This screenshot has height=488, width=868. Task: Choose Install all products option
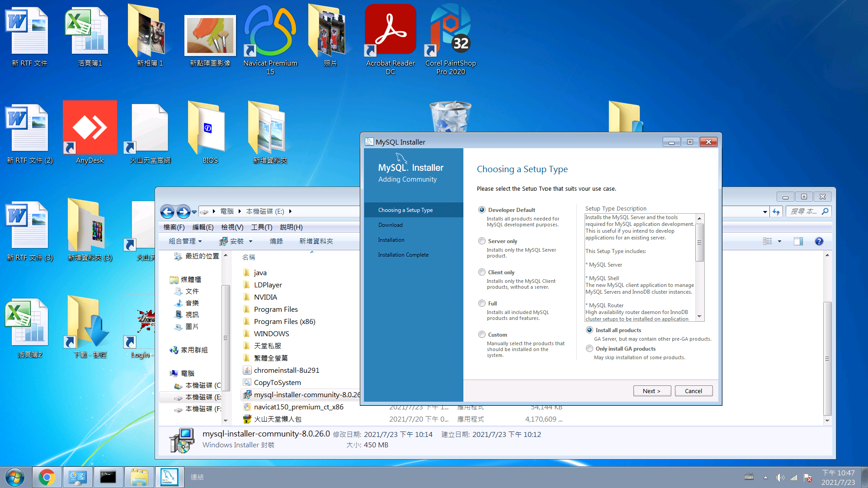(x=590, y=330)
